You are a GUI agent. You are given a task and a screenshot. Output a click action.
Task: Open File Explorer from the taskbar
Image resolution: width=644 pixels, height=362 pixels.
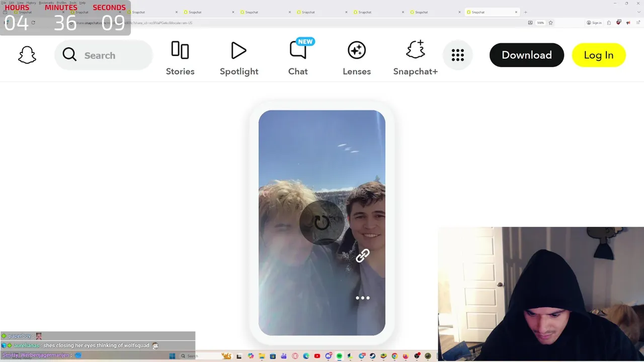[262, 356]
